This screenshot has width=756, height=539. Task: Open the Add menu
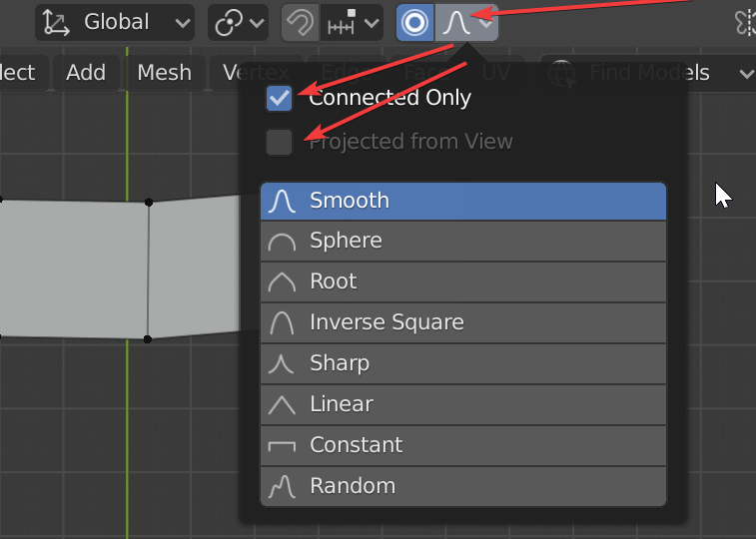[86, 73]
